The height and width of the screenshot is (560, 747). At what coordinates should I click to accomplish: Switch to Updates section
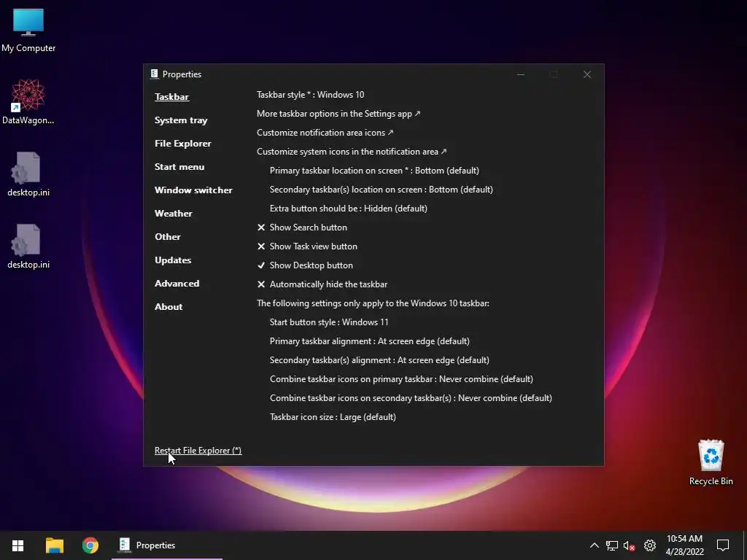point(173,260)
